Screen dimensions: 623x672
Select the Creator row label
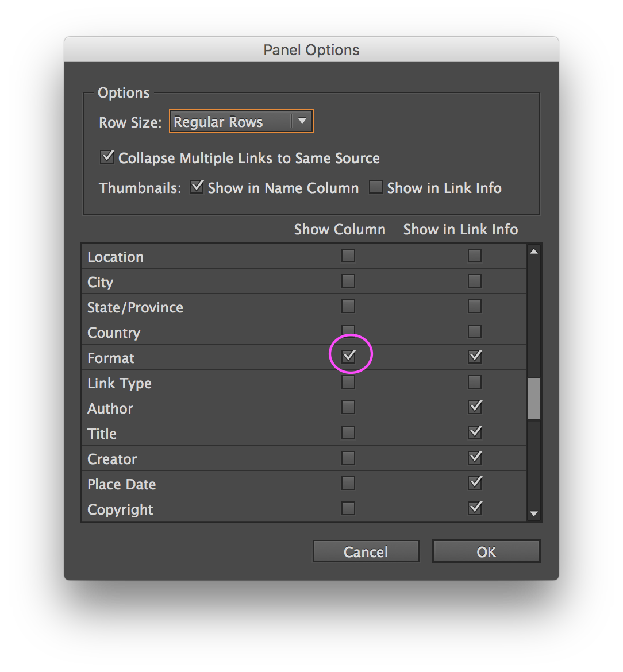(112, 459)
